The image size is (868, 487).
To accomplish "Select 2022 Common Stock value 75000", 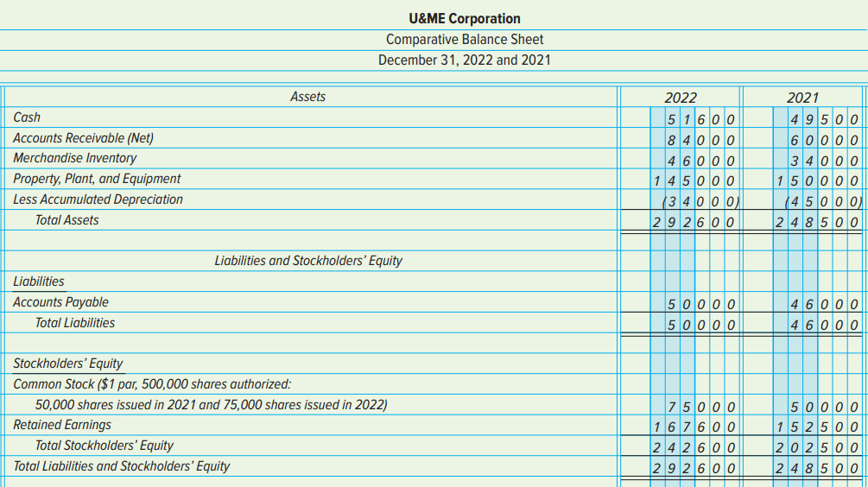I will (700, 408).
